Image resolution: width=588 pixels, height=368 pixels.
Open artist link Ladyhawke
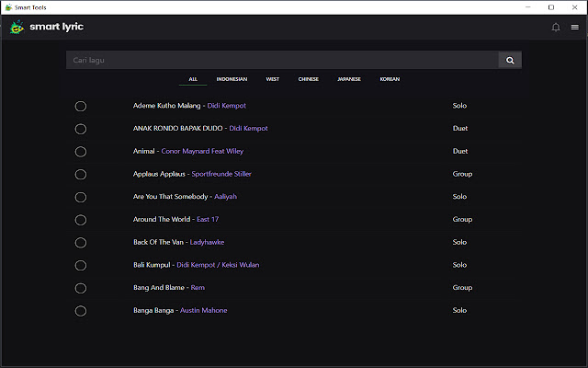click(207, 242)
